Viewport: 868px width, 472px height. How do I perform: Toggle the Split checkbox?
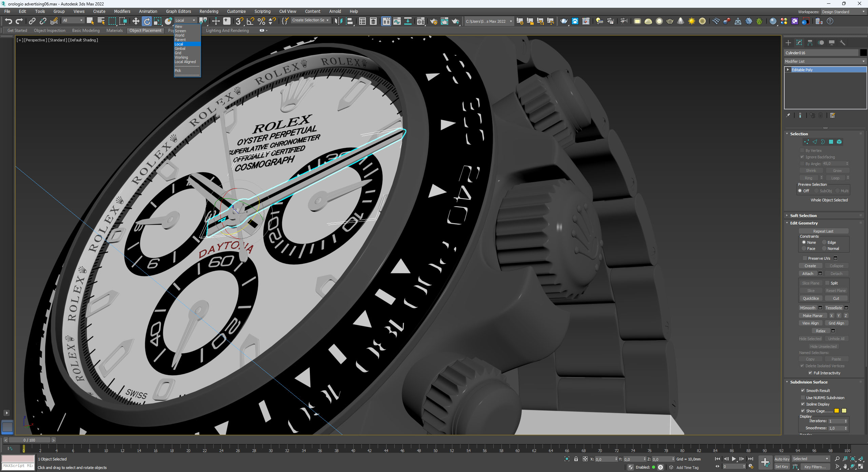827,283
